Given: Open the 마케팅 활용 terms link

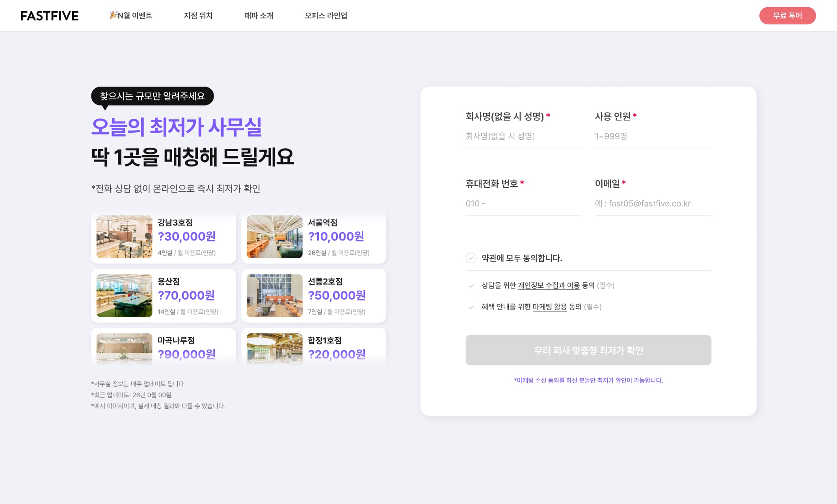Looking at the screenshot, I should click(550, 307).
